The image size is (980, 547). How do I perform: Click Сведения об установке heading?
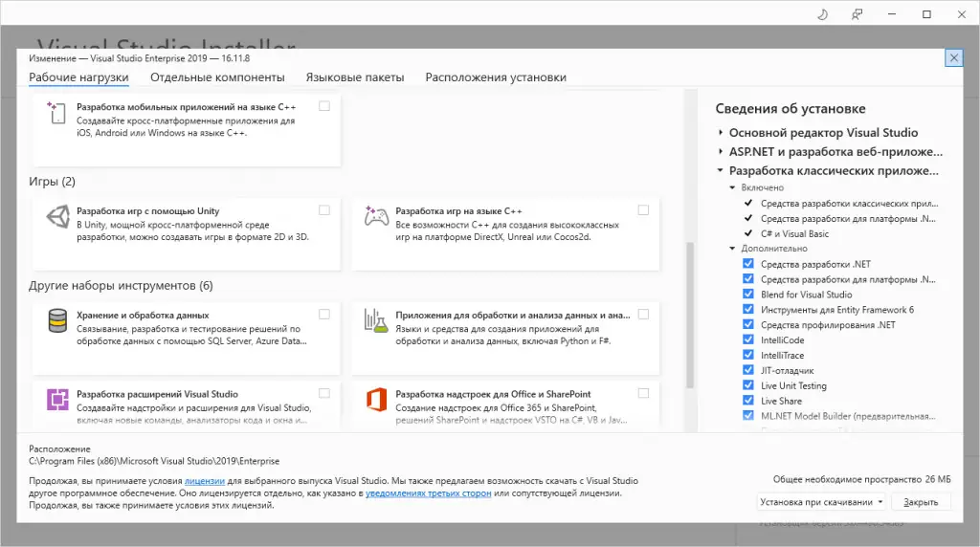(x=791, y=109)
